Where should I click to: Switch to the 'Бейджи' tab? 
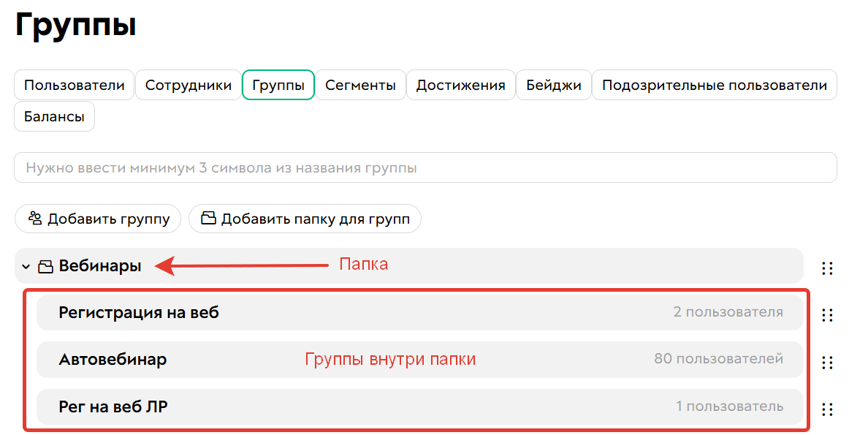click(553, 84)
